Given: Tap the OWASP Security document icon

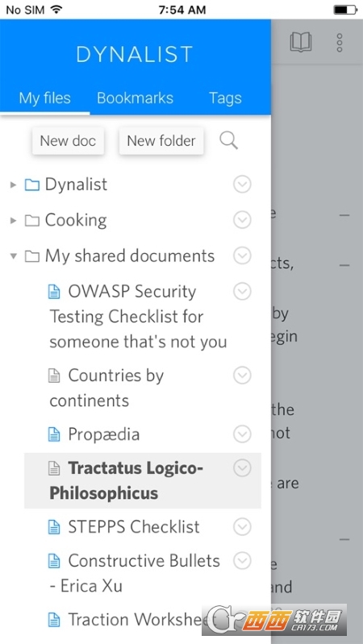Looking at the screenshot, I should [x=54, y=292].
